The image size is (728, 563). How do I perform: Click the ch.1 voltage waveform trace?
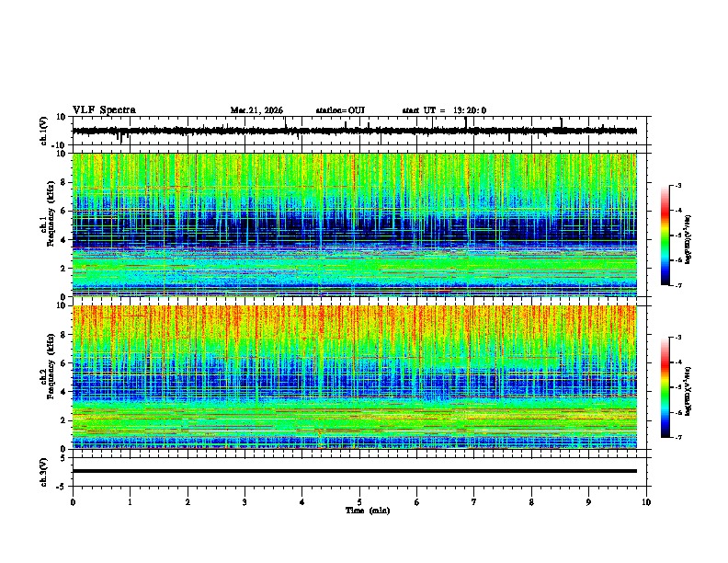click(x=354, y=131)
